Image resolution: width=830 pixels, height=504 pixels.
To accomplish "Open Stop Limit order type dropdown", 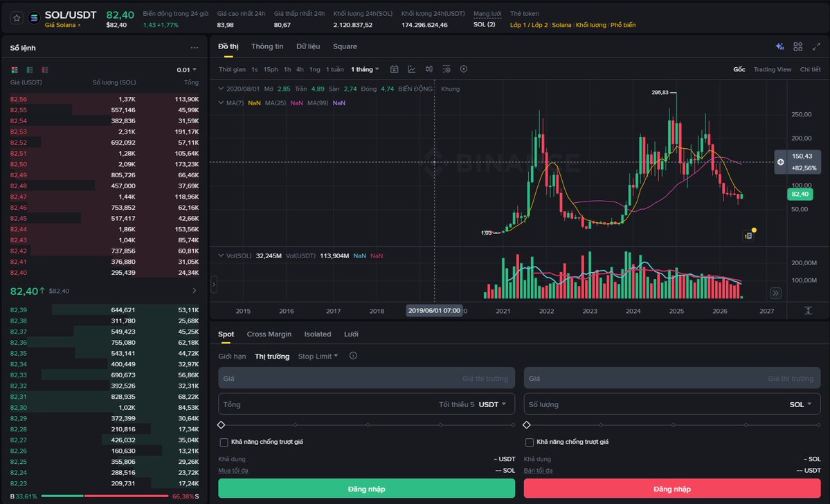I will (318, 357).
